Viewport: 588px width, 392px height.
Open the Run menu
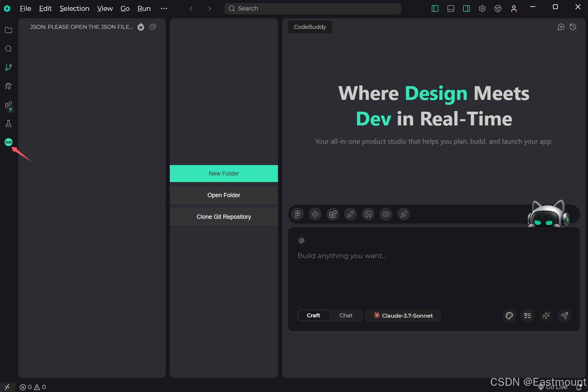[x=144, y=9]
